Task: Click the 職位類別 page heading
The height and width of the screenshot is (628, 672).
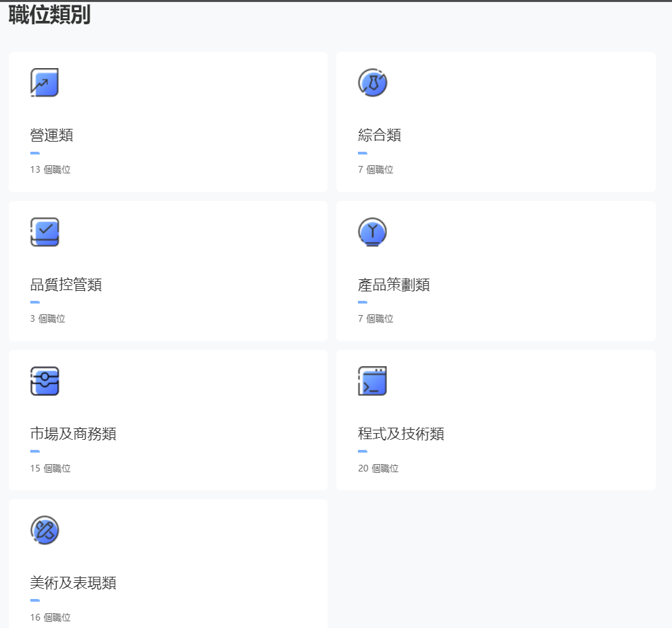Action: (49, 15)
